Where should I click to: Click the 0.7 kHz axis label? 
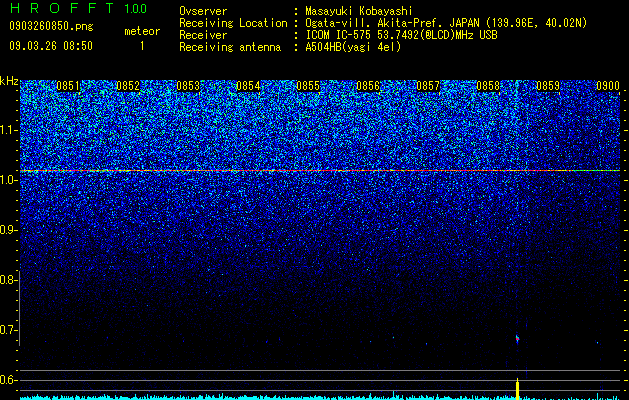point(8,330)
